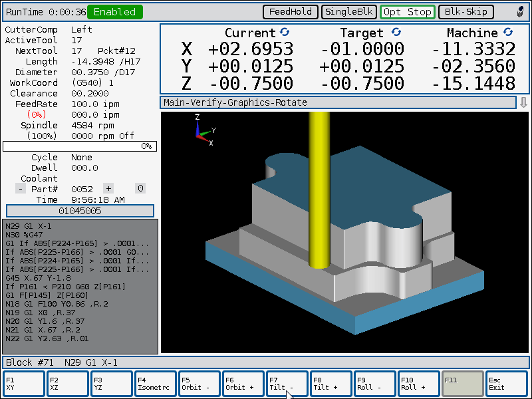The width and height of the screenshot is (532, 399).
Task: Click the refresh icon beside Machine
Action: pyautogui.click(x=507, y=32)
